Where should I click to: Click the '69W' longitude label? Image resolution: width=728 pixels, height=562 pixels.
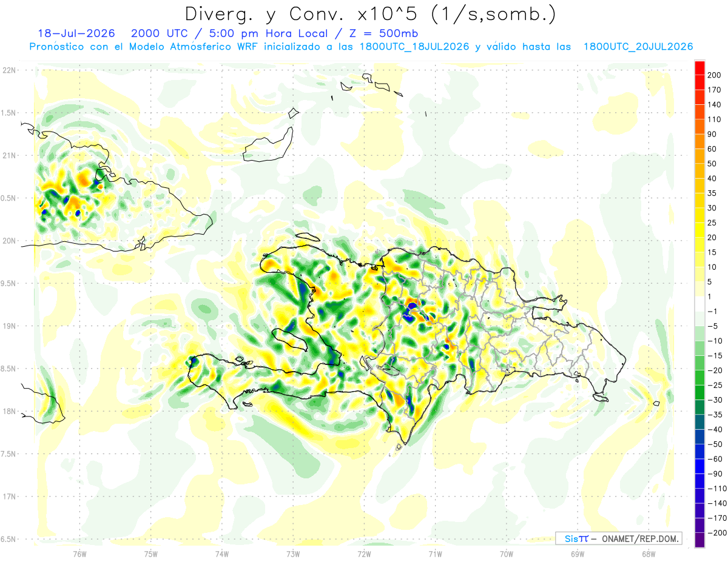(578, 554)
